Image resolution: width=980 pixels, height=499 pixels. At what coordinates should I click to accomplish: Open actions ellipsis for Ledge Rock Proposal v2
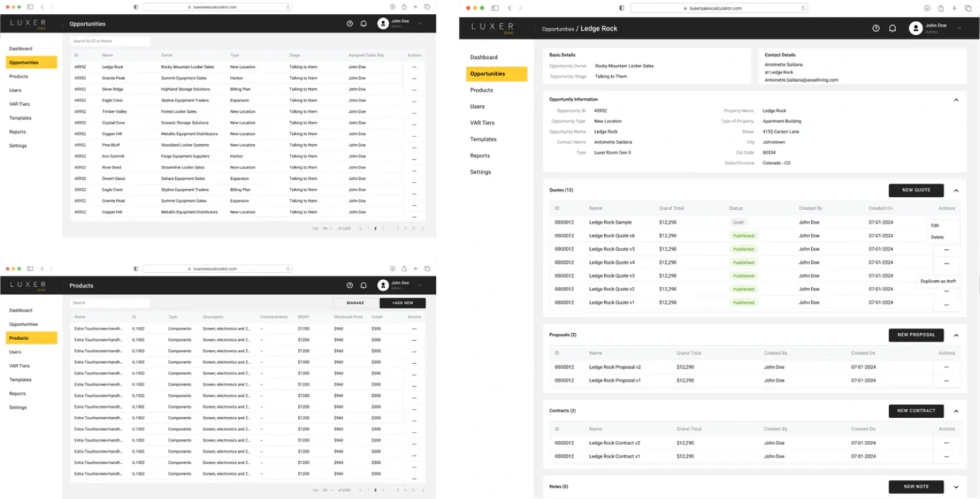946,367
